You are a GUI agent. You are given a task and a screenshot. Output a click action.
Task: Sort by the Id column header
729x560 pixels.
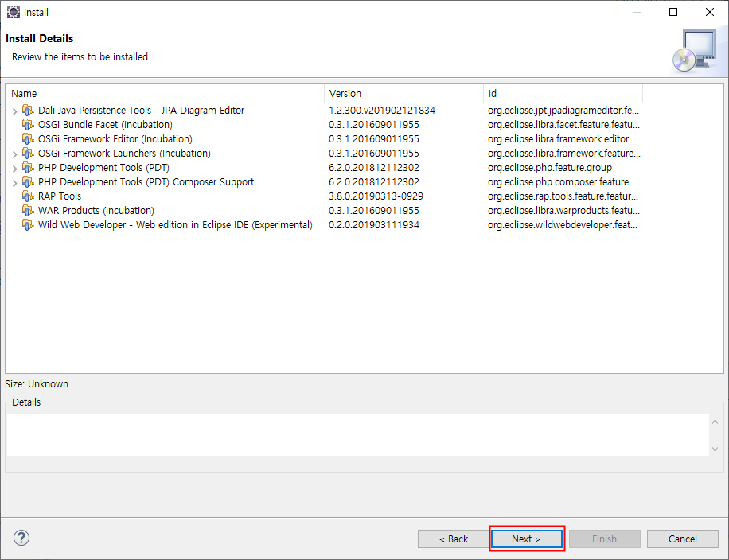563,93
